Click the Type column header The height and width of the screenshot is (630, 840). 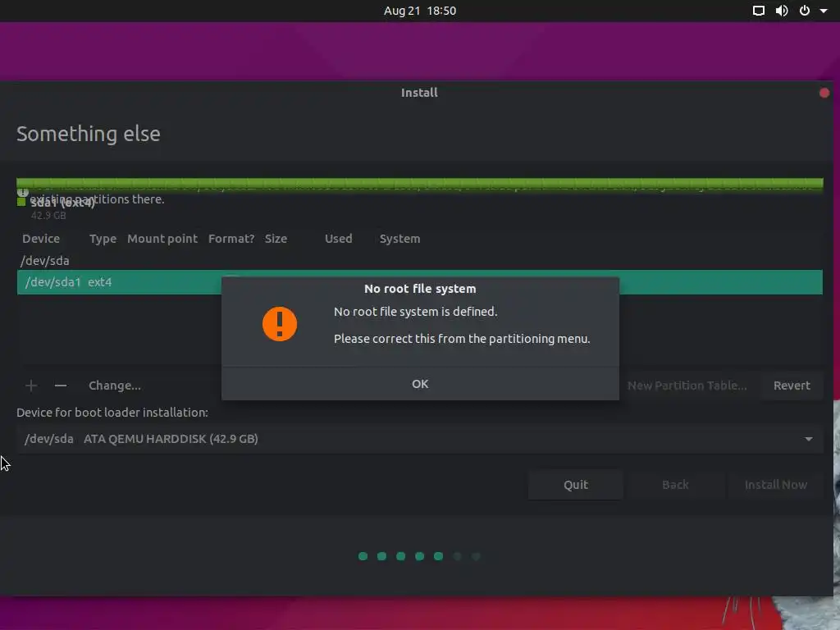[x=103, y=239]
